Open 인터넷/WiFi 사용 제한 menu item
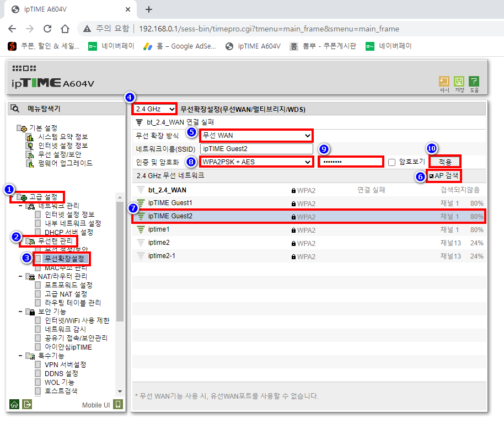504x429 pixels. click(x=77, y=320)
